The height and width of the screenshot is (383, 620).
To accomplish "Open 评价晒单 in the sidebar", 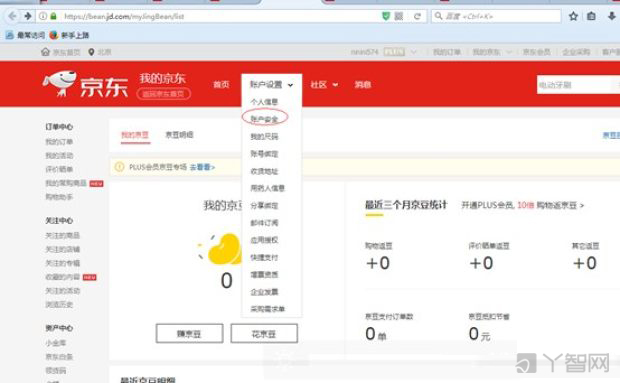I will pyautogui.click(x=59, y=169).
